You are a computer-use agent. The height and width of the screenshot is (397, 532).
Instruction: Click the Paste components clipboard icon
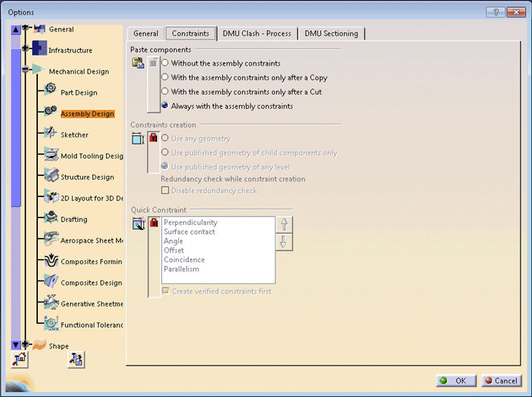[x=138, y=63]
